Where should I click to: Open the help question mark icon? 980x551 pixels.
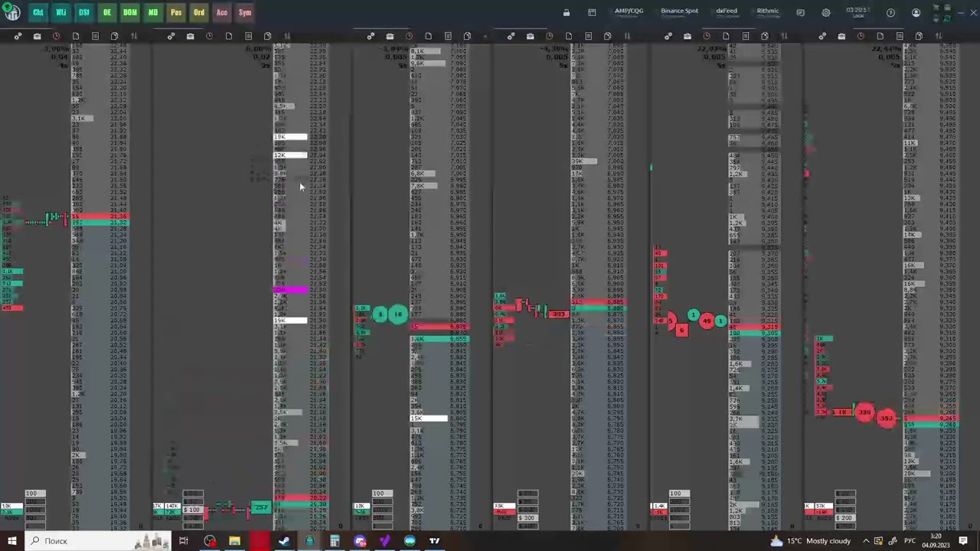tap(890, 12)
